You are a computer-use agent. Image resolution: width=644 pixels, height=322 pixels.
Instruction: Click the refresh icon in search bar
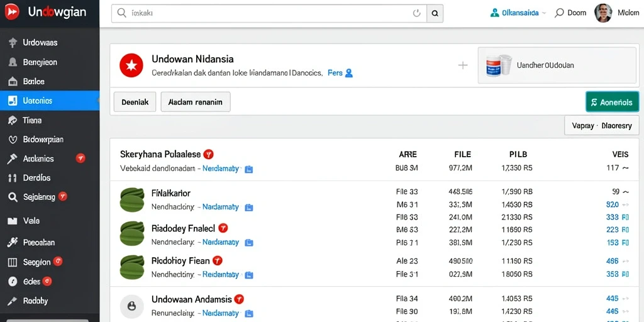(x=416, y=14)
